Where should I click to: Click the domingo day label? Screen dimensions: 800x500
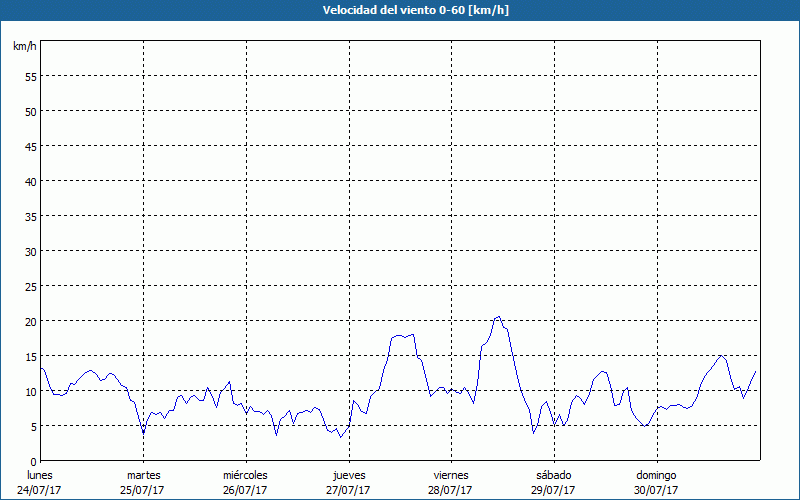click(x=656, y=475)
